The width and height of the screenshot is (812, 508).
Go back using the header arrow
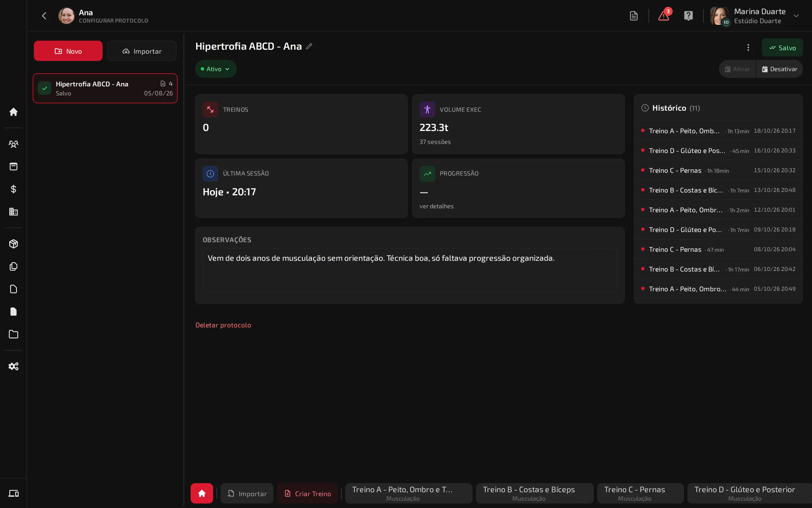click(44, 16)
